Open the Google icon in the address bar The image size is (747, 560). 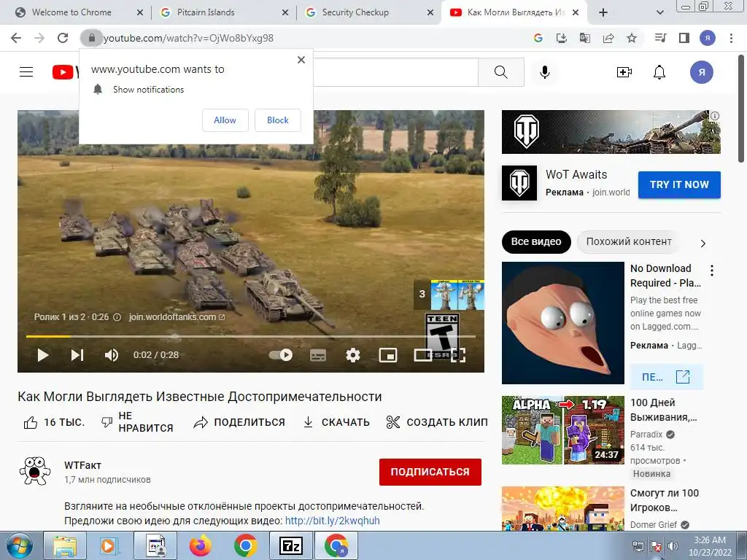pos(538,38)
